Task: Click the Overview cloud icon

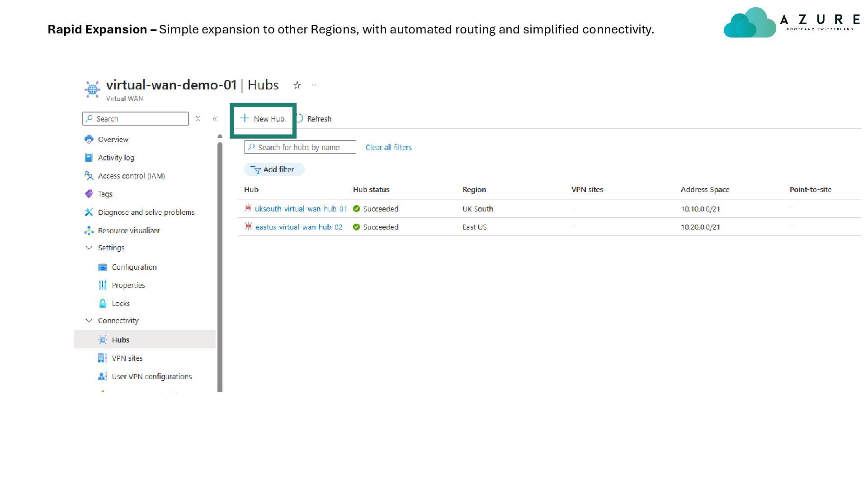Action: [x=89, y=139]
